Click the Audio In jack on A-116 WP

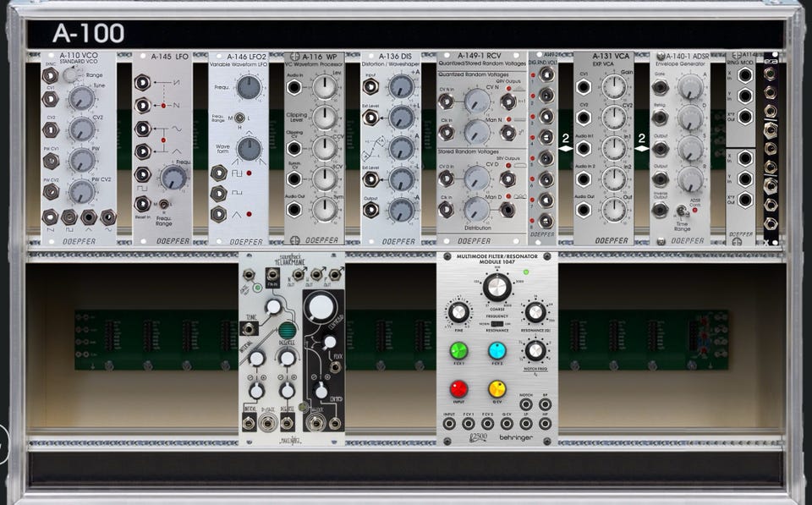click(294, 87)
